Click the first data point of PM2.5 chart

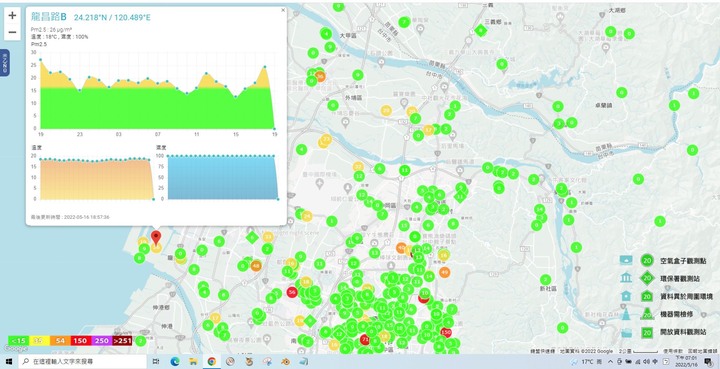(40, 60)
